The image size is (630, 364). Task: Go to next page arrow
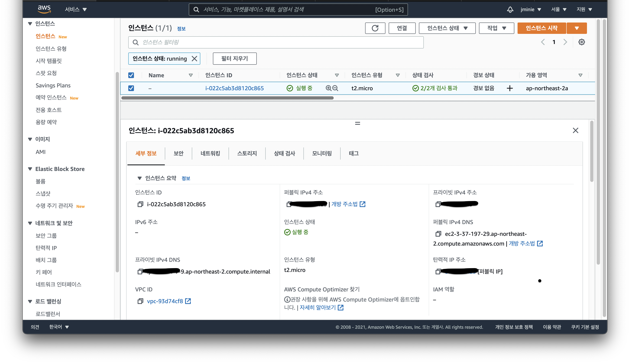[565, 42]
